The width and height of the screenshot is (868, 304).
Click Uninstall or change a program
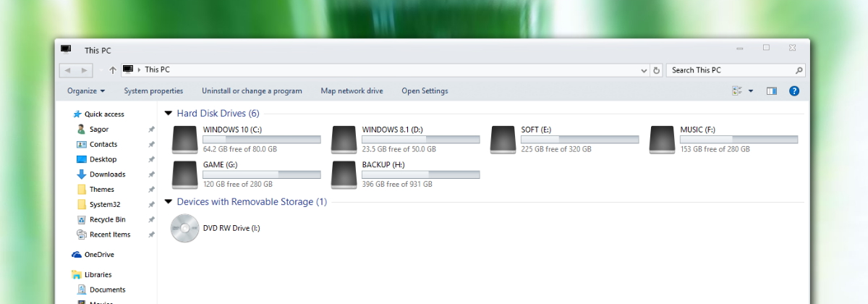[x=252, y=91]
